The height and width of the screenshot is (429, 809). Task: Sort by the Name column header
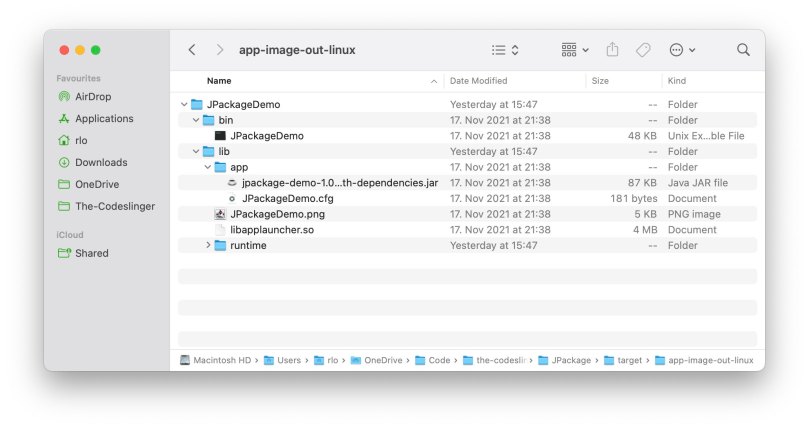pos(219,81)
